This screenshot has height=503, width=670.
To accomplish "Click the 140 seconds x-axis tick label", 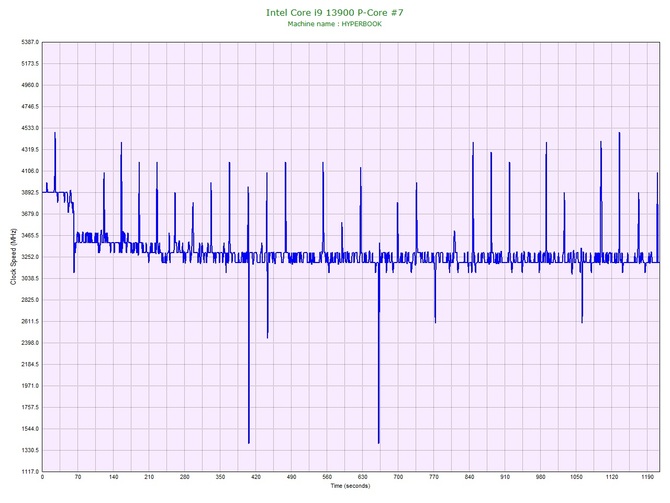I will [x=114, y=477].
